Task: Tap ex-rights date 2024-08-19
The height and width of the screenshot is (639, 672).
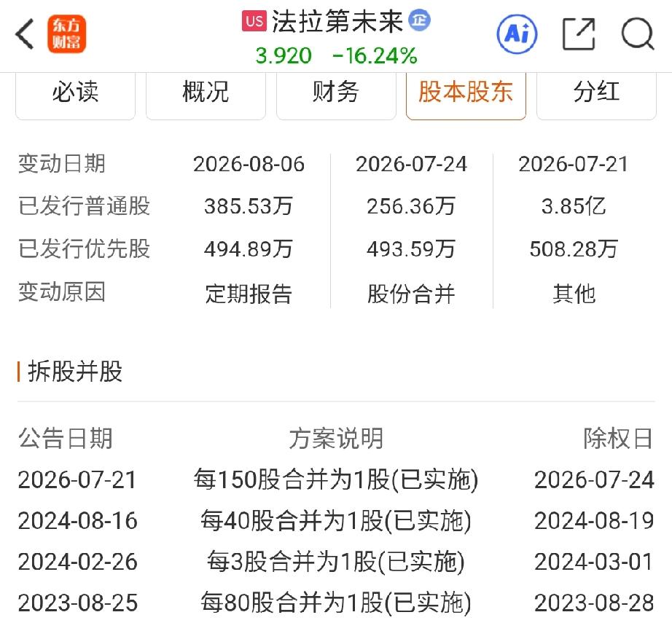Action: coord(594,521)
